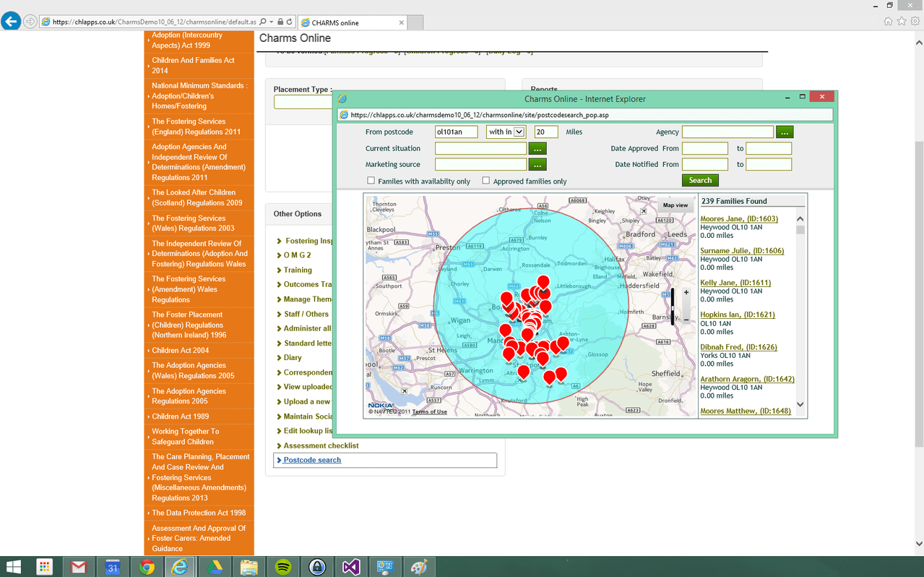Click the browser Back arrow button

click(11, 22)
